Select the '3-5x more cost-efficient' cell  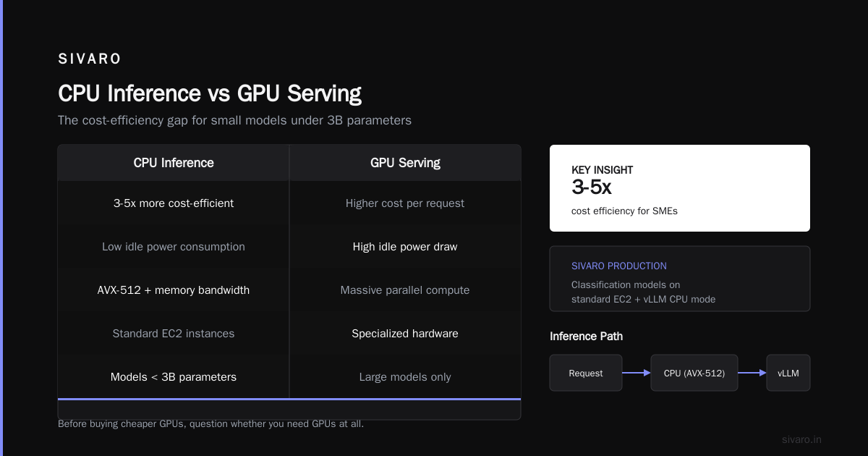coord(174,203)
